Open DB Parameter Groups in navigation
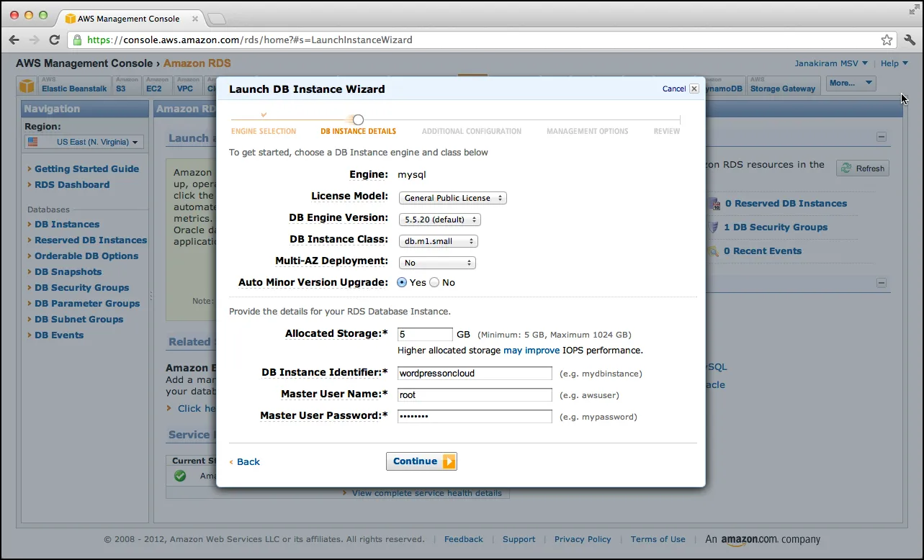 [87, 304]
